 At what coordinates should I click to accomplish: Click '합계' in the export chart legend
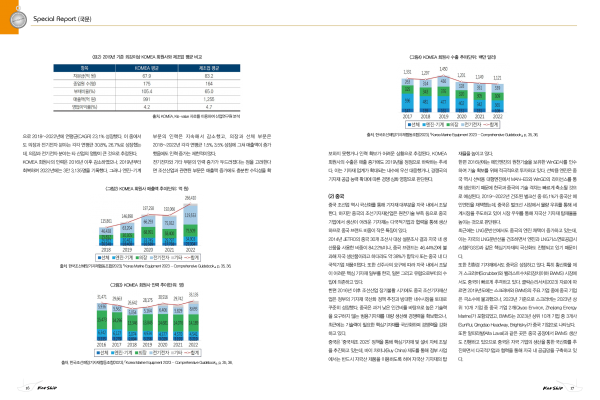coord(494,124)
